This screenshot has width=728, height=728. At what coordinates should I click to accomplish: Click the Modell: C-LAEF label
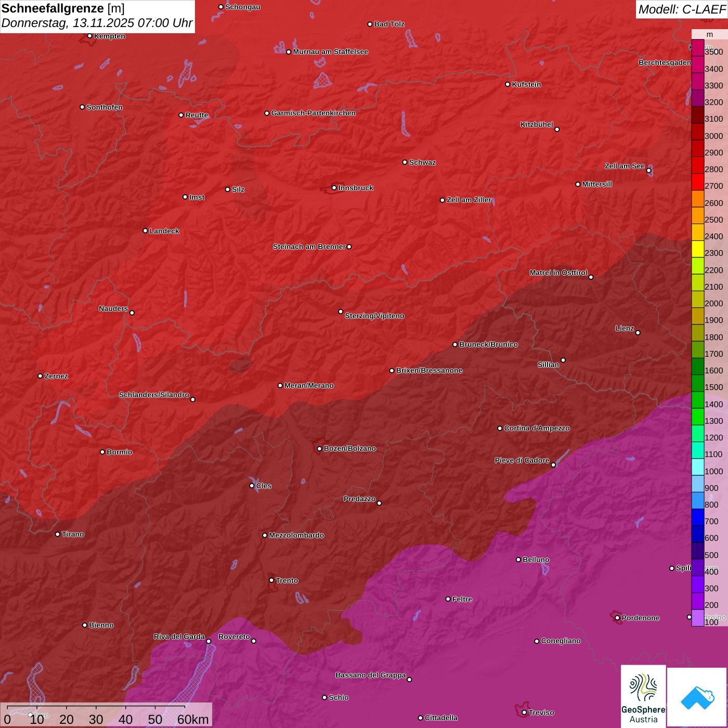(x=681, y=9)
